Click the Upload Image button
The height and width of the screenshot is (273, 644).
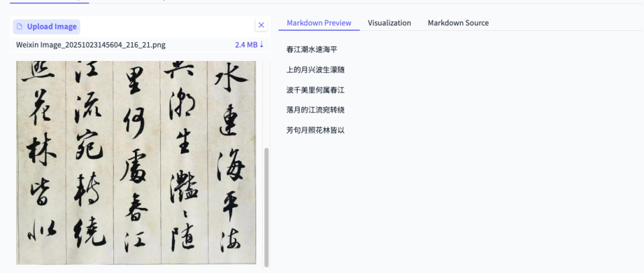[46, 27]
